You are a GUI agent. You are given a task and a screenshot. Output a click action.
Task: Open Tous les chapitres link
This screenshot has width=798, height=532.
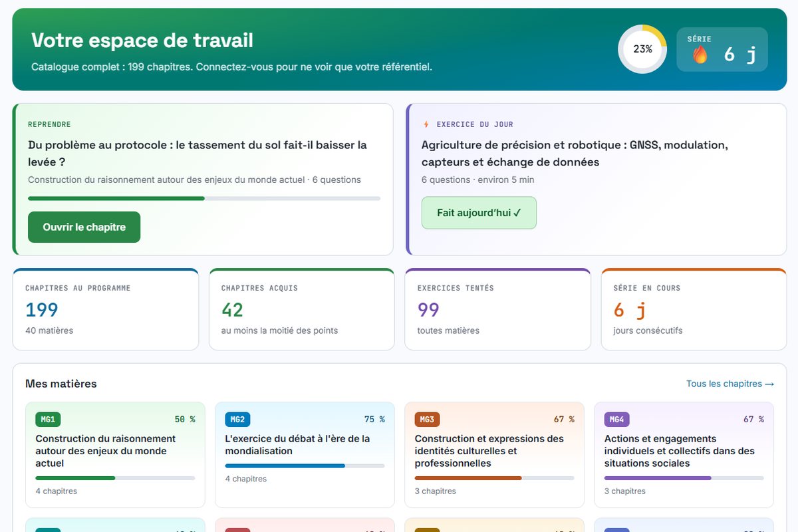[730, 384]
